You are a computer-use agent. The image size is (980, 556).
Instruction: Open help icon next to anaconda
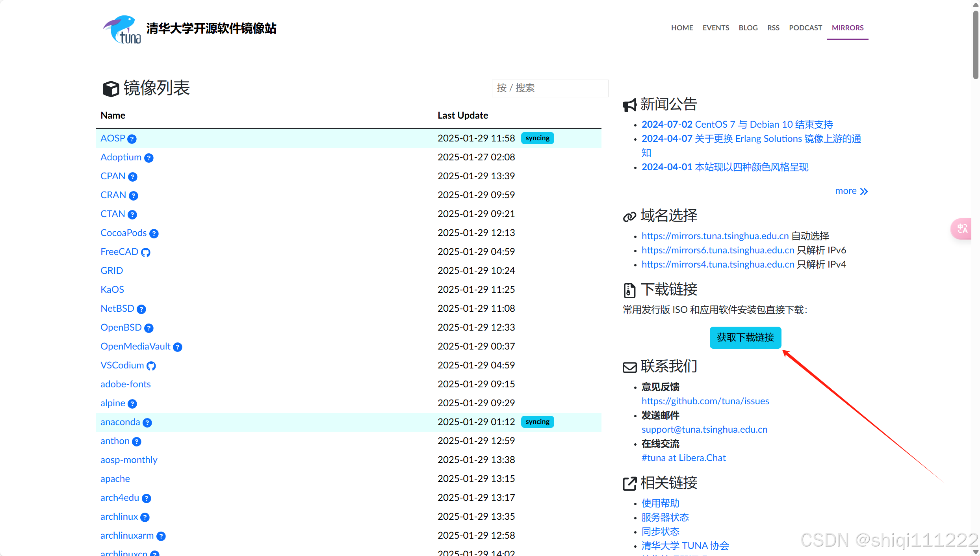pyautogui.click(x=147, y=422)
